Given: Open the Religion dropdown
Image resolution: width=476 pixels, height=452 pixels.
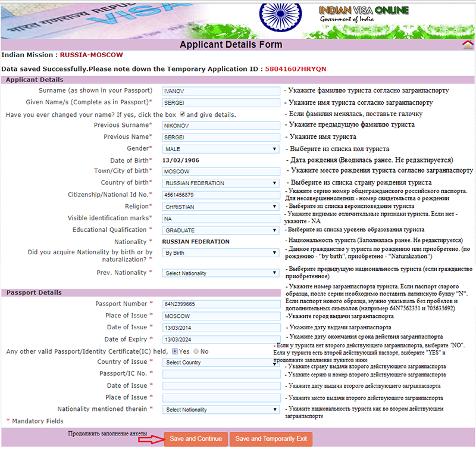Looking at the screenshot, I should pos(221,207).
